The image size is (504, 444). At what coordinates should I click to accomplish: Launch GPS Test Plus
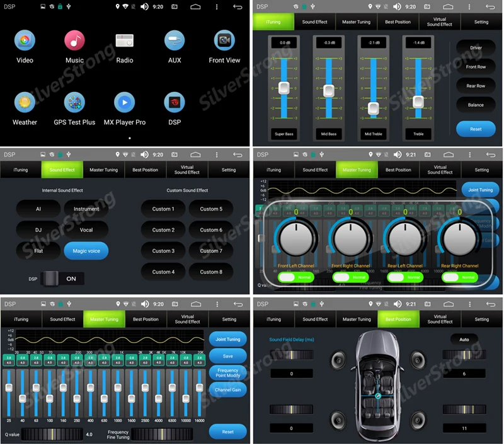(74, 102)
